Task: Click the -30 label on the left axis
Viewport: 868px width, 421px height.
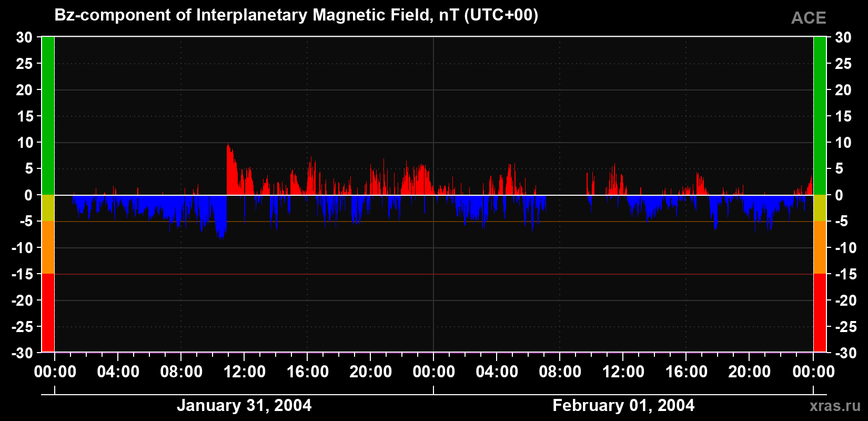Action: 22,353
